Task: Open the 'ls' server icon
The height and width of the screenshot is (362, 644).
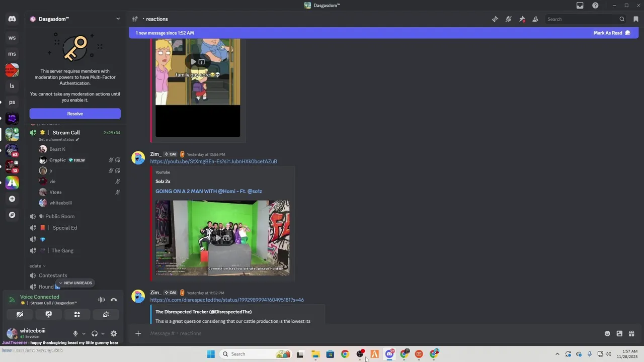Action: (12, 86)
